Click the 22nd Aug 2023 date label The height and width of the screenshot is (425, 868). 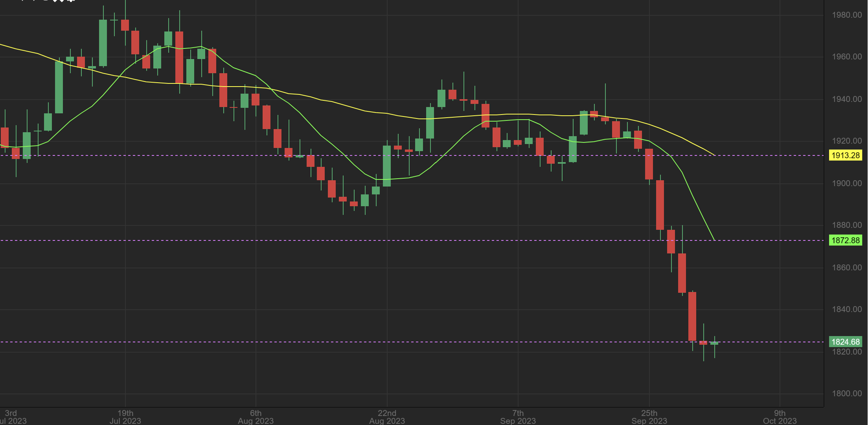pyautogui.click(x=387, y=417)
